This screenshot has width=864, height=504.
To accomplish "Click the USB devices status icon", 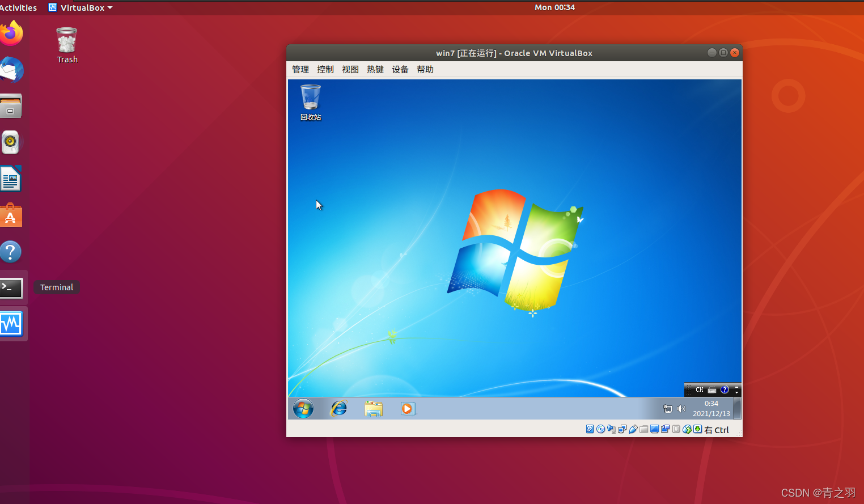I will [633, 429].
